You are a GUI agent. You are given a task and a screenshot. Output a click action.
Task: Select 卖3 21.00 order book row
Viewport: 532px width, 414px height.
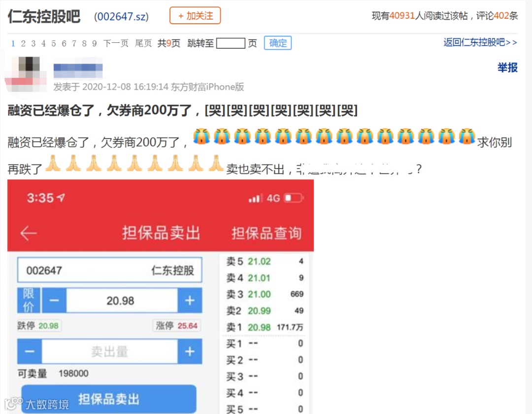(265, 294)
